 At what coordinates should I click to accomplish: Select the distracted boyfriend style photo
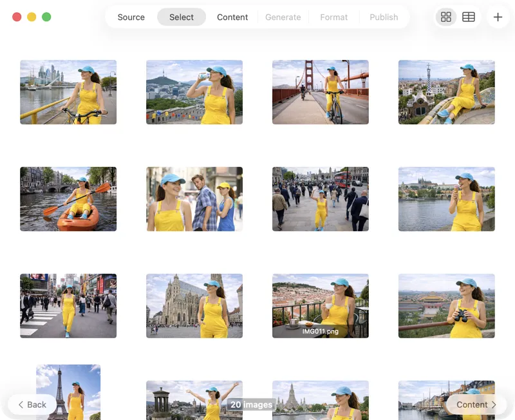(194, 199)
